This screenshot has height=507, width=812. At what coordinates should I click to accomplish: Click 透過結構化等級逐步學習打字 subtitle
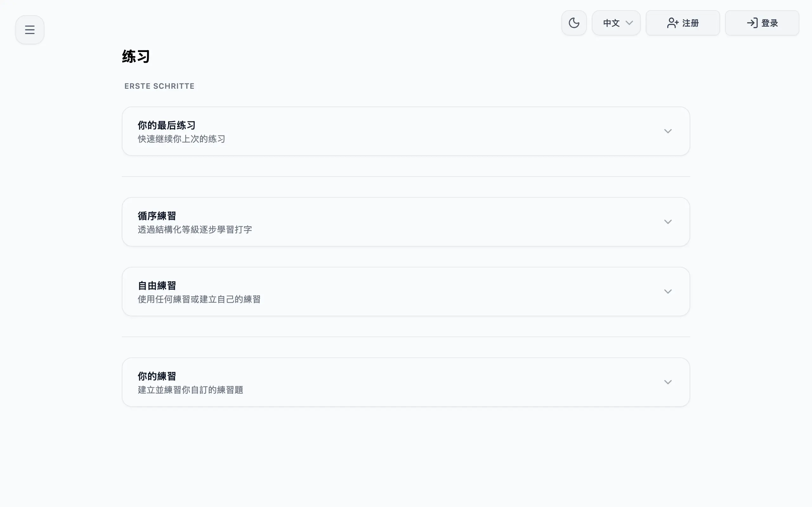(x=194, y=230)
